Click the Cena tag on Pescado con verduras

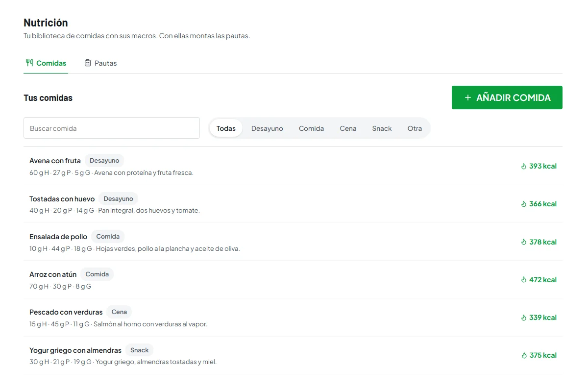coord(119,312)
